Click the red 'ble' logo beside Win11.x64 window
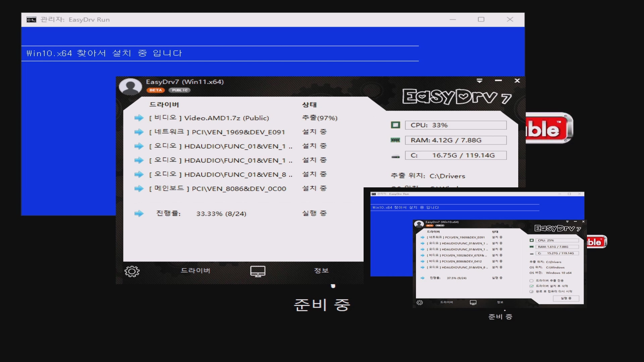Screen dimensions: 644x362 pyautogui.click(x=549, y=129)
